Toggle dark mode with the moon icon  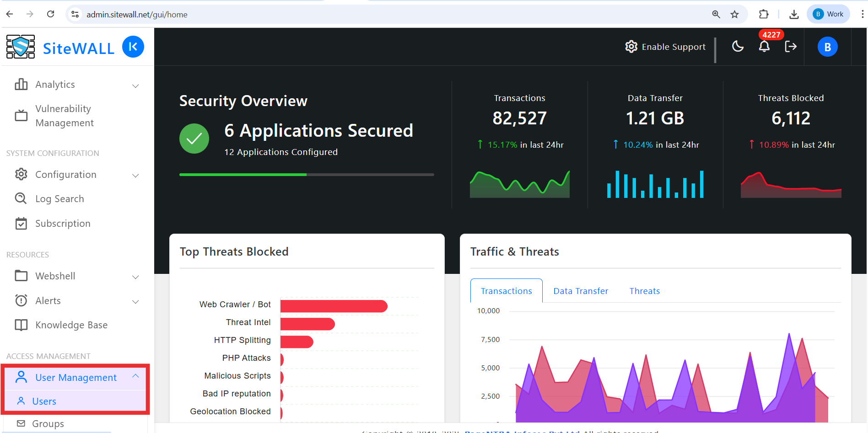click(x=738, y=46)
